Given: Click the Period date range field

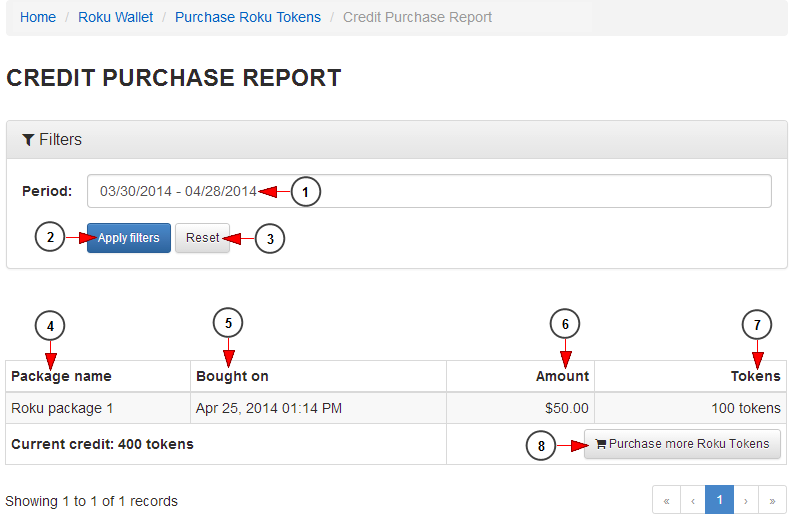Looking at the screenshot, I should coord(429,191).
